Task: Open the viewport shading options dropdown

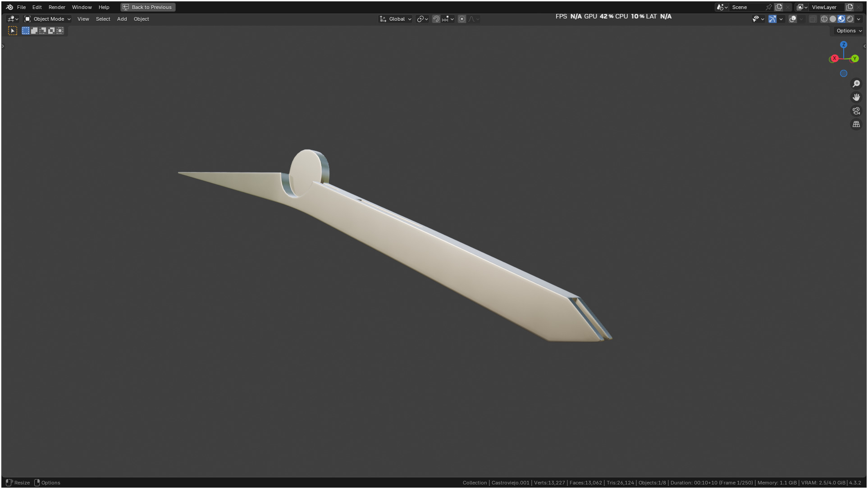Action: pos(859,19)
